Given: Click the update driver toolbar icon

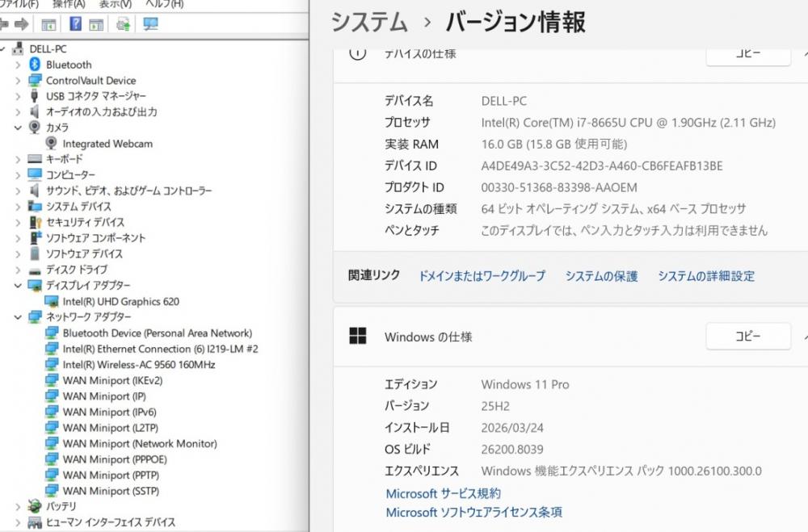Looking at the screenshot, I should click(123, 23).
